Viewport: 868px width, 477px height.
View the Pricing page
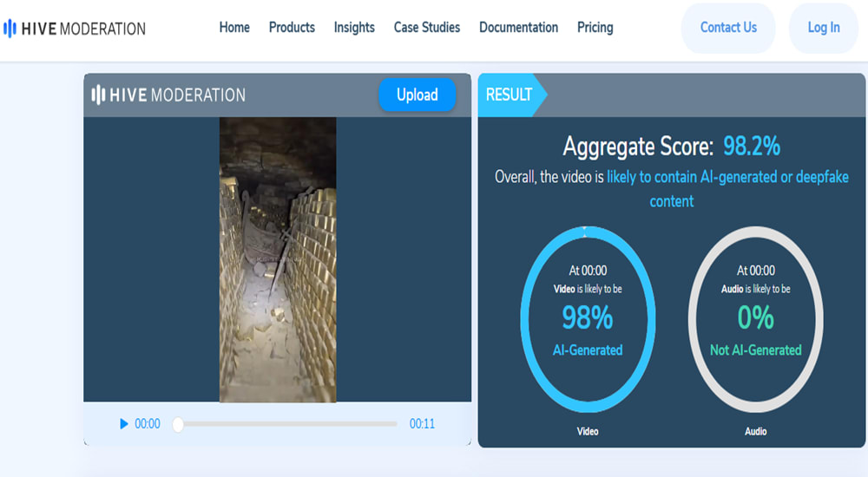tap(595, 28)
